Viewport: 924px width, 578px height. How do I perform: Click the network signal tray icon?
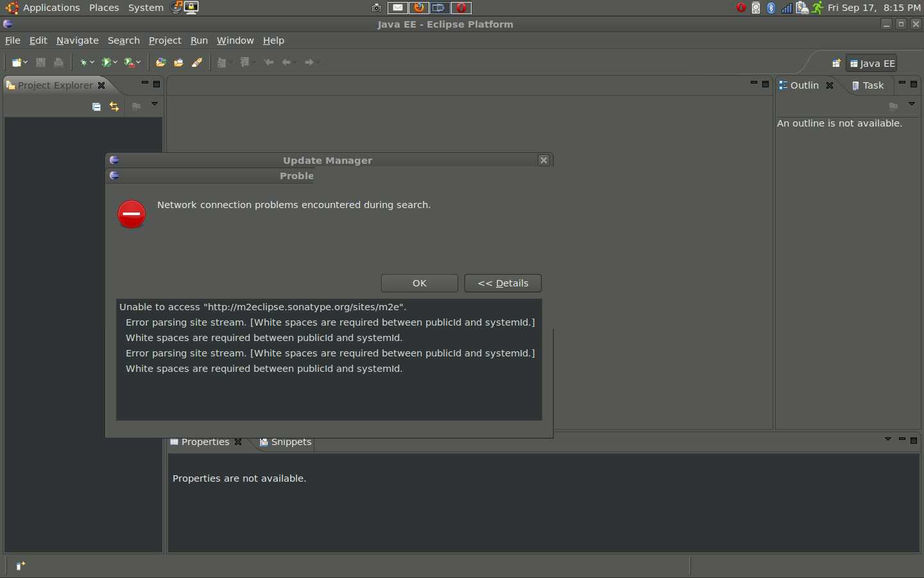pos(787,8)
